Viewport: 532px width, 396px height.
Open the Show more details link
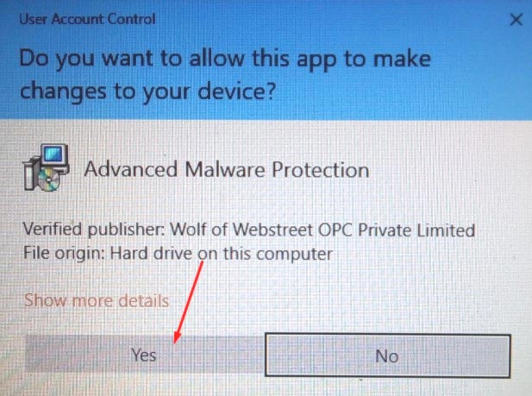97,300
